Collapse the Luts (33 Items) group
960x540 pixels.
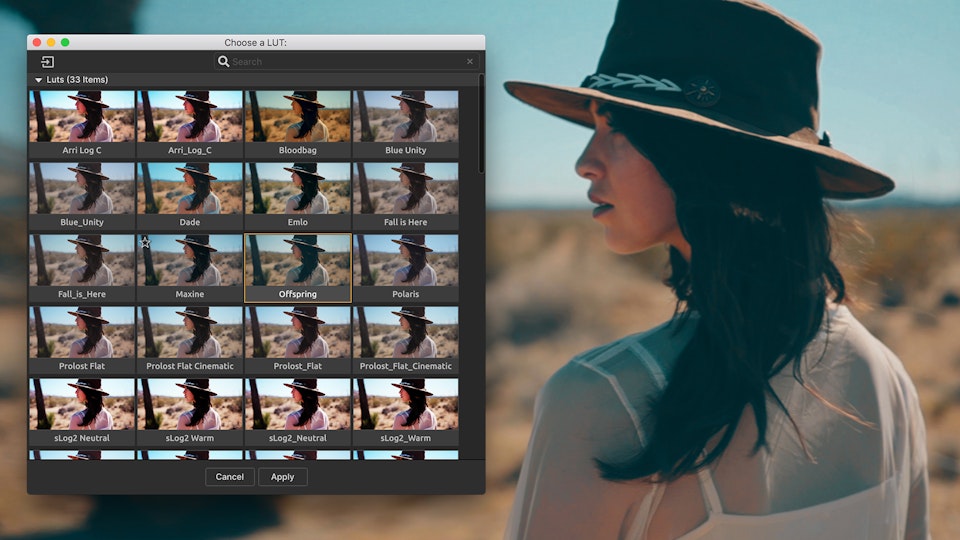pos(39,80)
